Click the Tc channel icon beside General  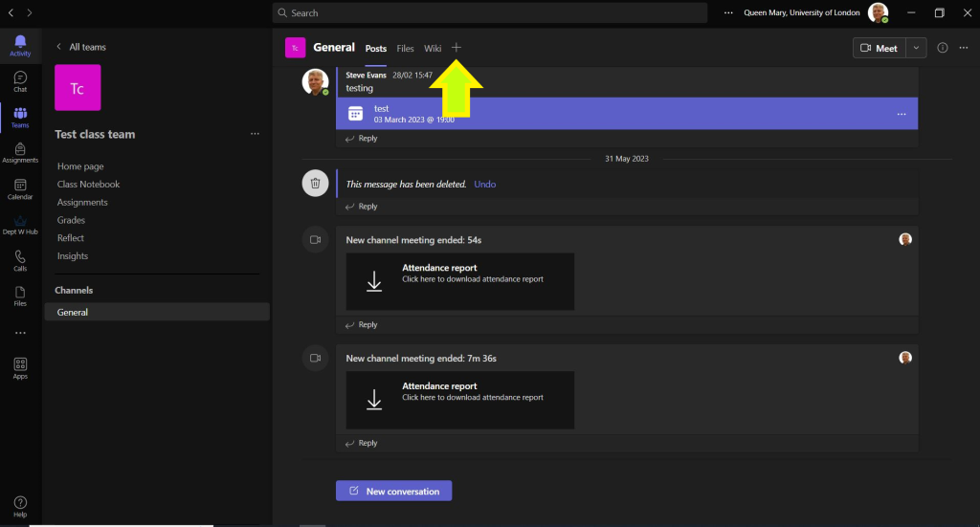[x=295, y=48]
